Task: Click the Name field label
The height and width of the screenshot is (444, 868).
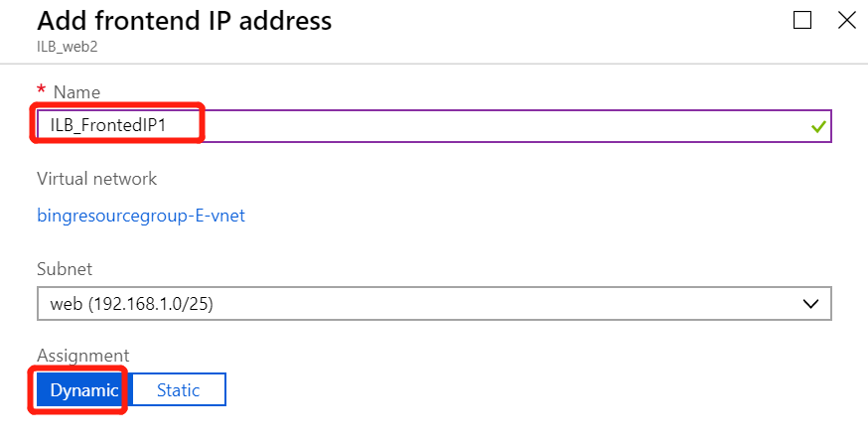Action: click(x=76, y=92)
